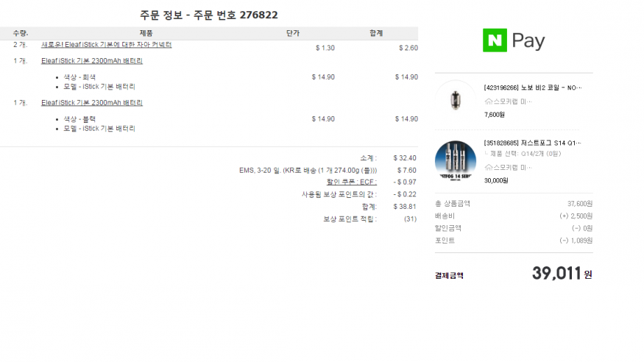
Task: Click the store home icon under 저스트포그 S14
Action: click(x=488, y=168)
